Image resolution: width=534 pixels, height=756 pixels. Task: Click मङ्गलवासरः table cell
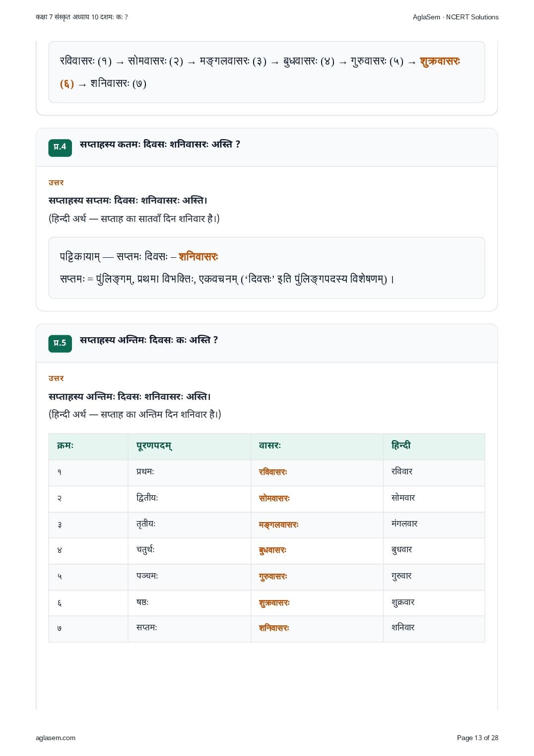click(278, 525)
